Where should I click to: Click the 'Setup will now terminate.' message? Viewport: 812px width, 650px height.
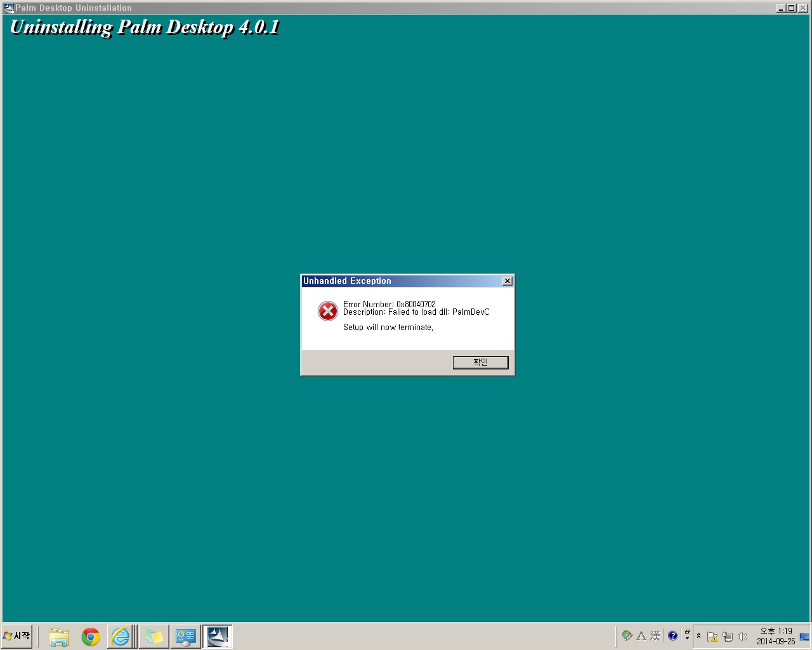tap(388, 328)
